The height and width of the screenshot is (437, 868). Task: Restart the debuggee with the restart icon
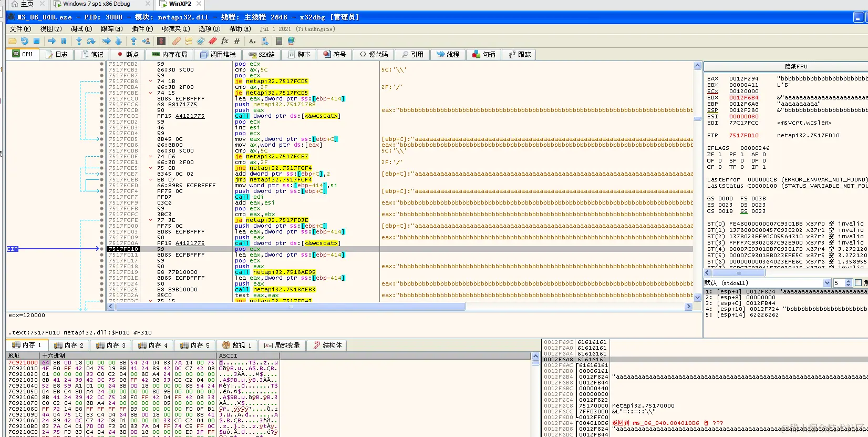coord(24,41)
